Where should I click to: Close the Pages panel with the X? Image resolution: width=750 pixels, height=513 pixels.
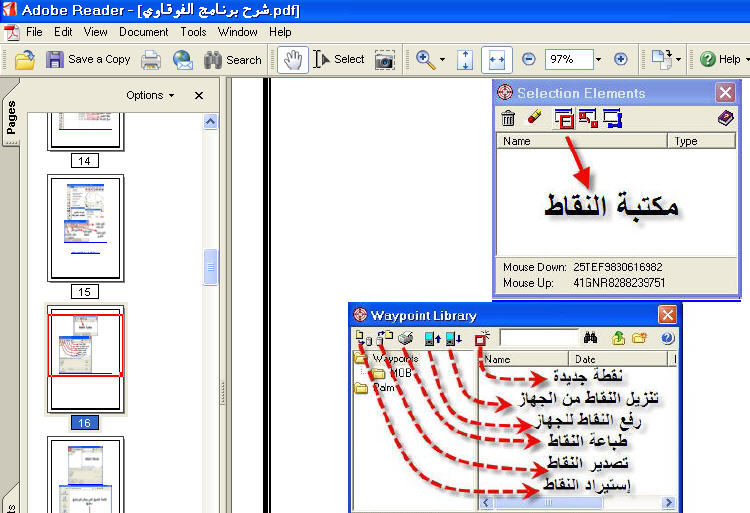pos(199,96)
